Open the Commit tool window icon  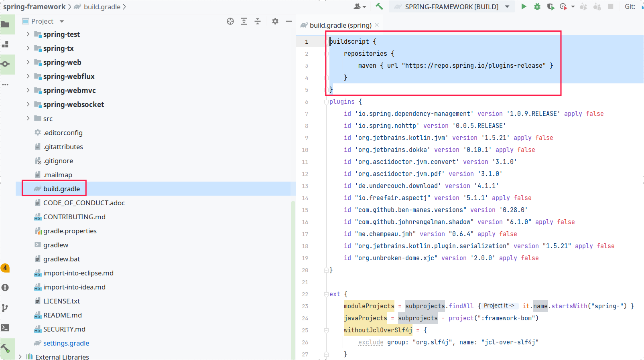(x=5, y=64)
